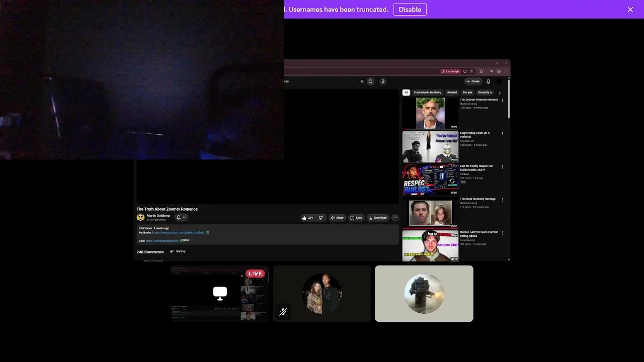Save the video to a playlist
Screen dimensions: 644x362
(356, 218)
